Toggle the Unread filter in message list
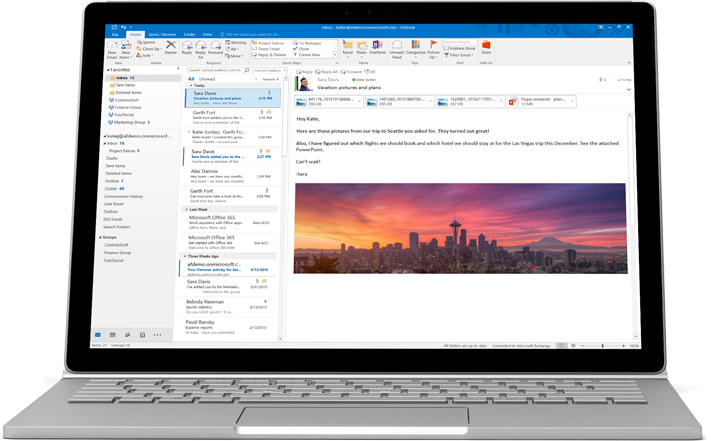 pyautogui.click(x=207, y=76)
